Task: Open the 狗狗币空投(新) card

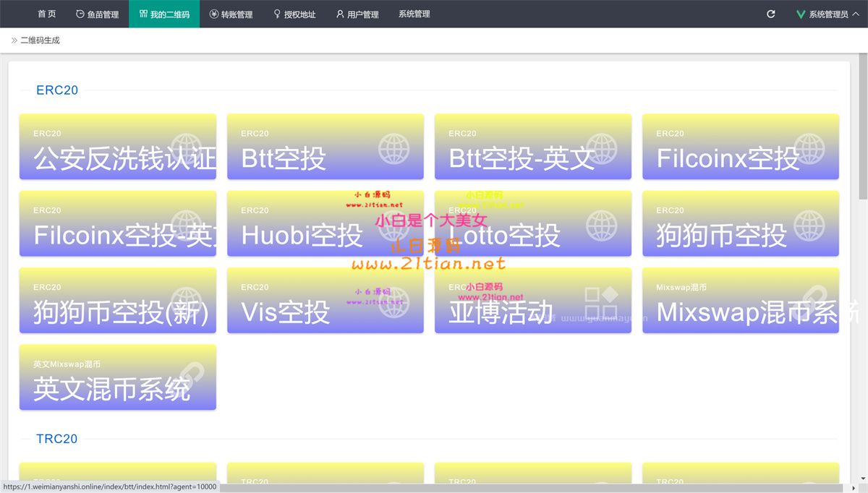Action: click(x=117, y=301)
